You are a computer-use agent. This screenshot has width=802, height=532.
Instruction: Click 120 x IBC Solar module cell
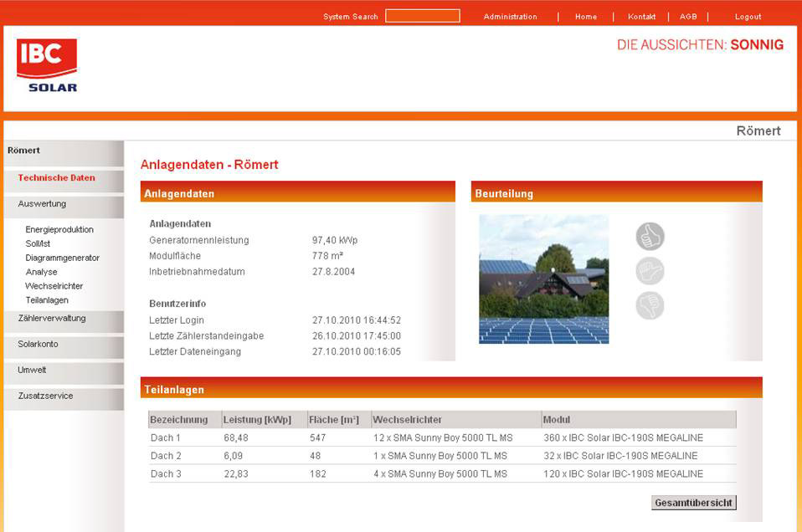624,473
